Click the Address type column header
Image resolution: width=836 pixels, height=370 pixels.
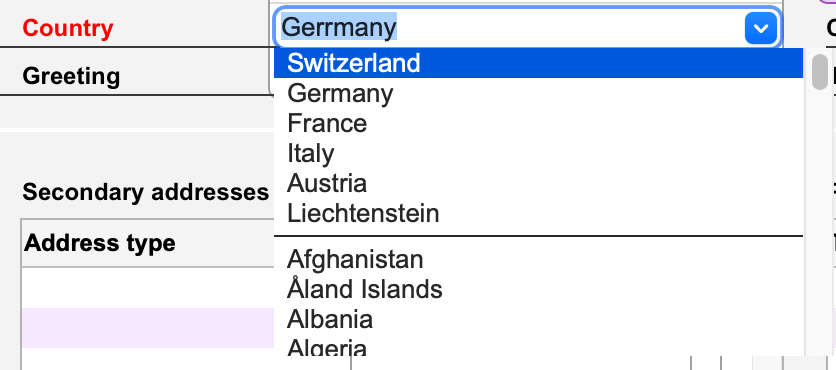click(x=100, y=243)
